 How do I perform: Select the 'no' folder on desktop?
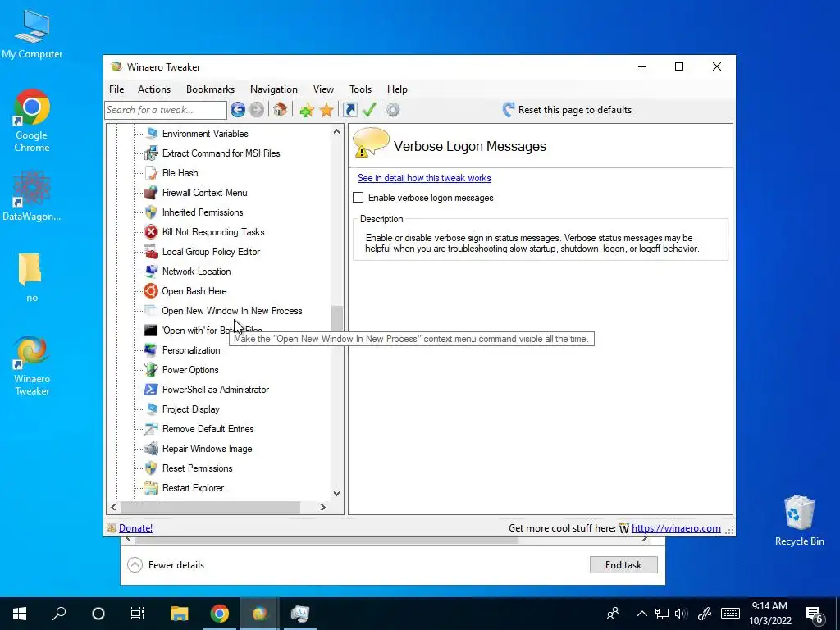point(31,277)
